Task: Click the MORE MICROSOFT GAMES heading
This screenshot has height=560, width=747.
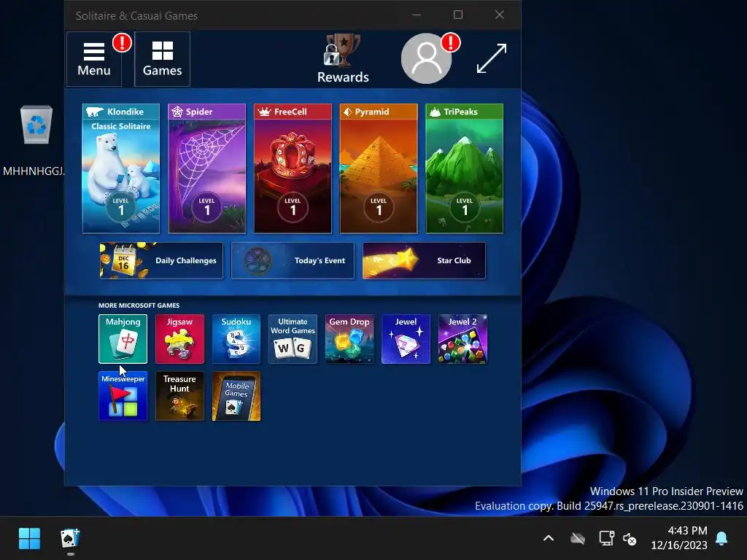Action: click(139, 306)
